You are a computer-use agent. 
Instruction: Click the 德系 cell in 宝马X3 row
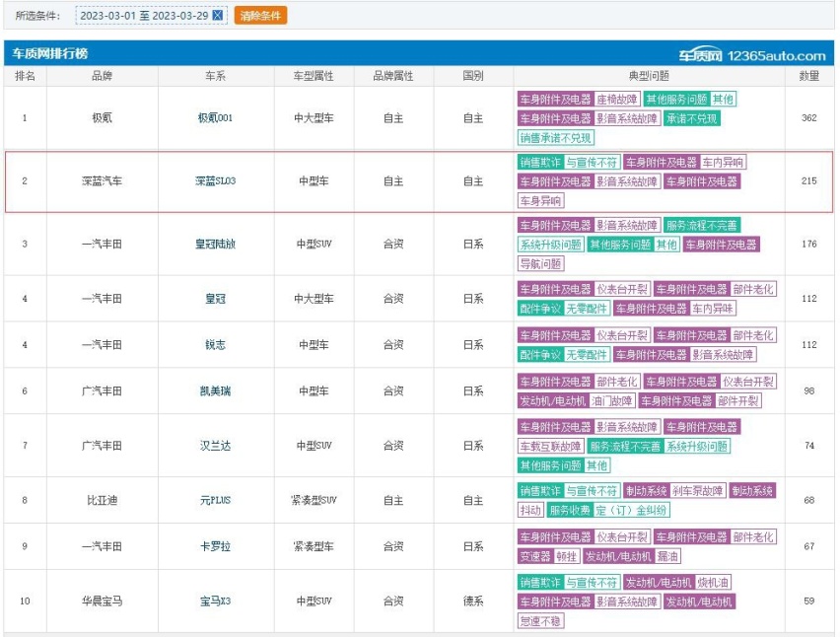click(x=473, y=602)
